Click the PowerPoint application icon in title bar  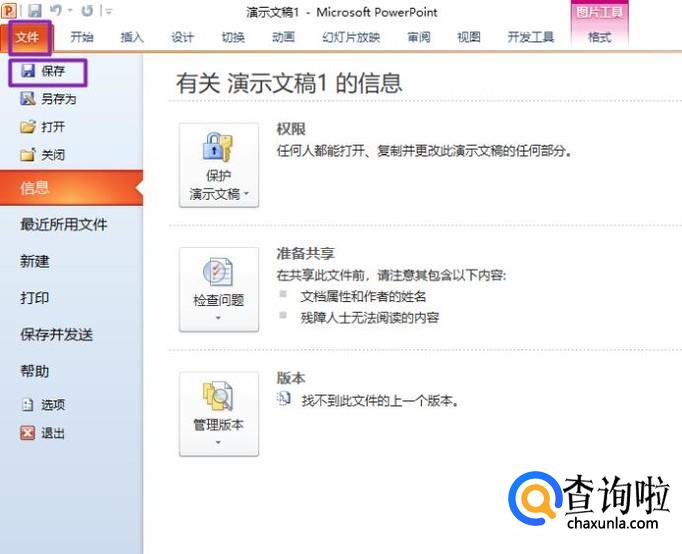tap(9, 10)
